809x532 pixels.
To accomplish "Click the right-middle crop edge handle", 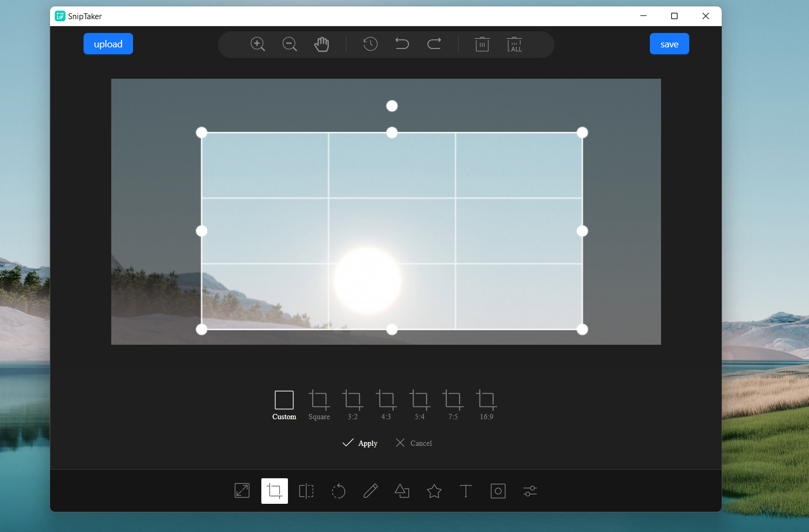I will pos(582,231).
